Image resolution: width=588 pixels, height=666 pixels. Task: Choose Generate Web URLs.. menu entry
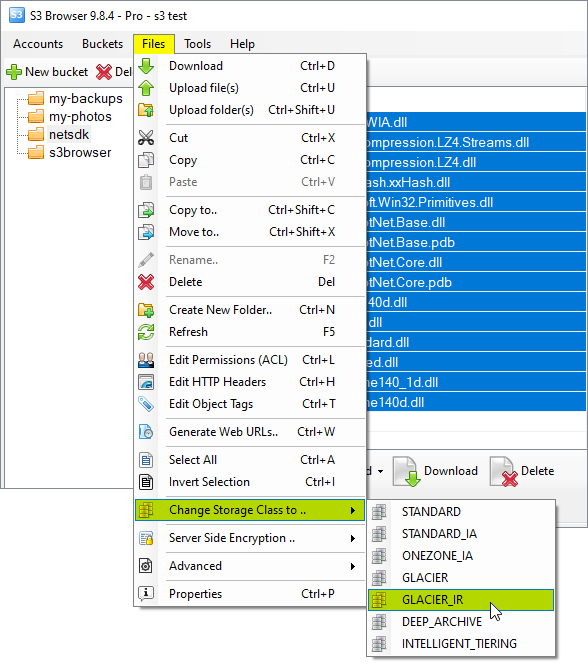(250, 432)
